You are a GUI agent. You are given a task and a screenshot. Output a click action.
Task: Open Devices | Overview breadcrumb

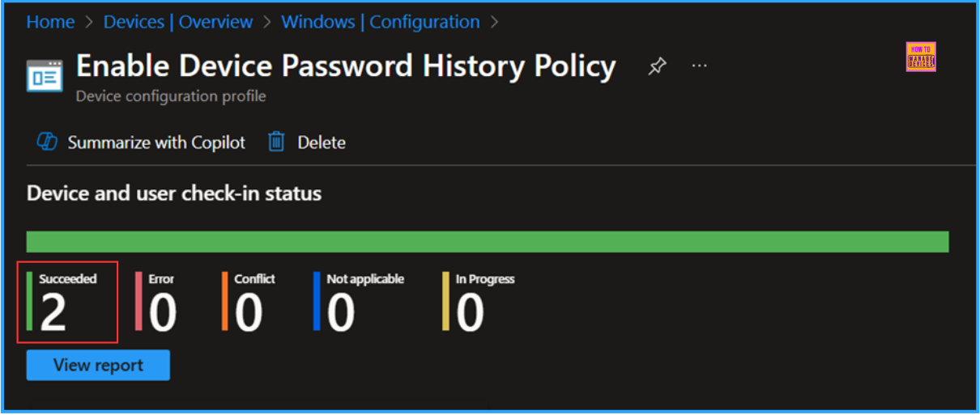pyautogui.click(x=178, y=22)
